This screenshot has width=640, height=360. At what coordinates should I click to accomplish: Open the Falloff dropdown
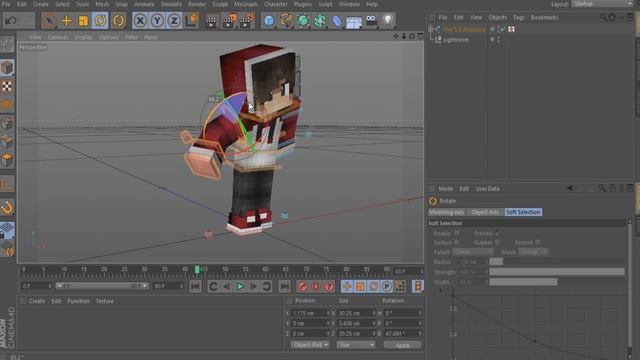(x=473, y=252)
